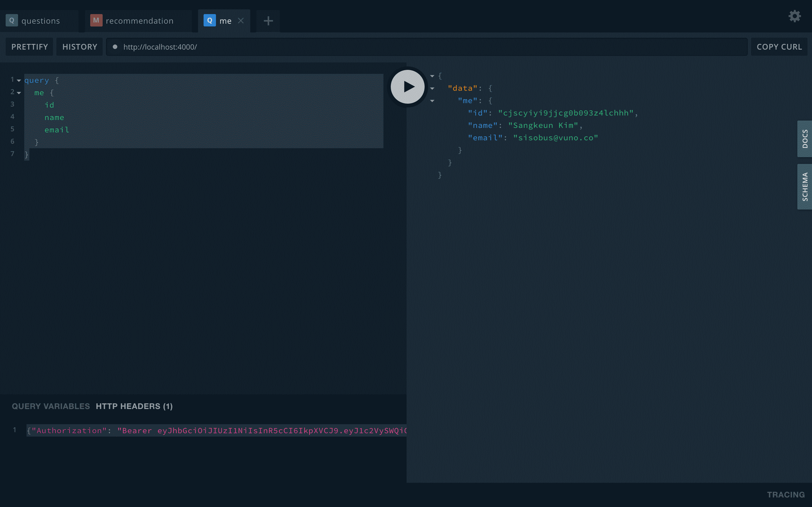Run the query with the play button
This screenshot has width=812, height=507.
[x=407, y=87]
